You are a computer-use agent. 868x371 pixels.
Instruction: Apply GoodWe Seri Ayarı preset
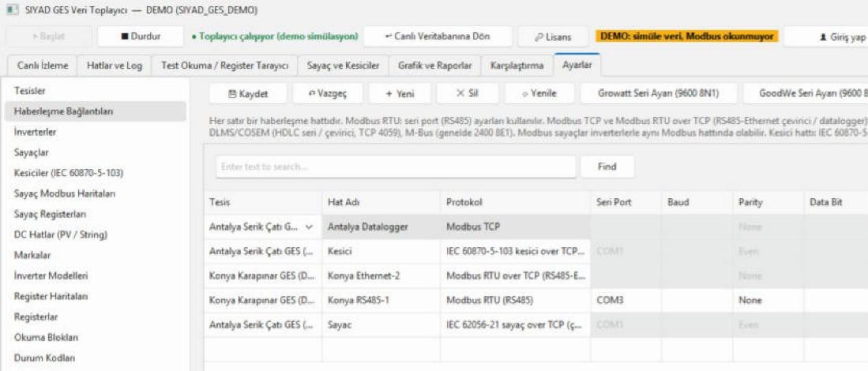pyautogui.click(x=806, y=93)
